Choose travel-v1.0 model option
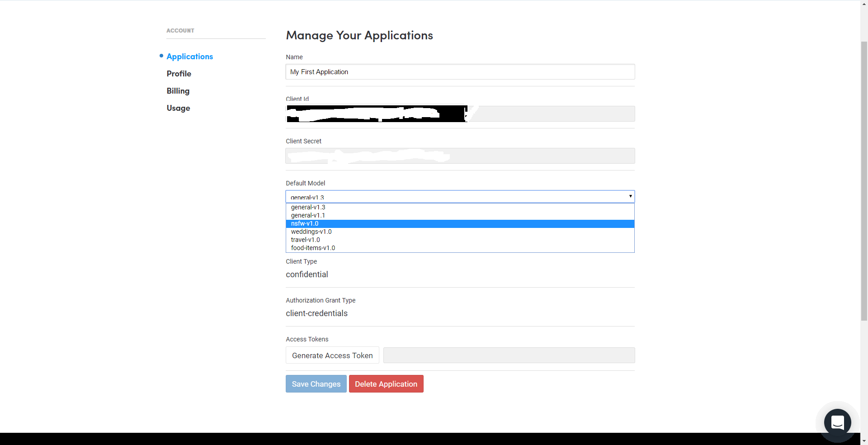This screenshot has height=445, width=868. point(306,240)
